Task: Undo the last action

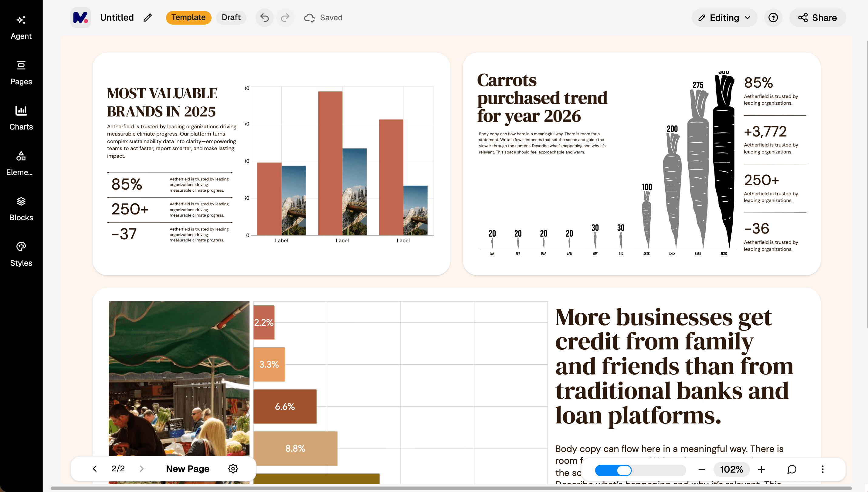Action: pos(264,18)
